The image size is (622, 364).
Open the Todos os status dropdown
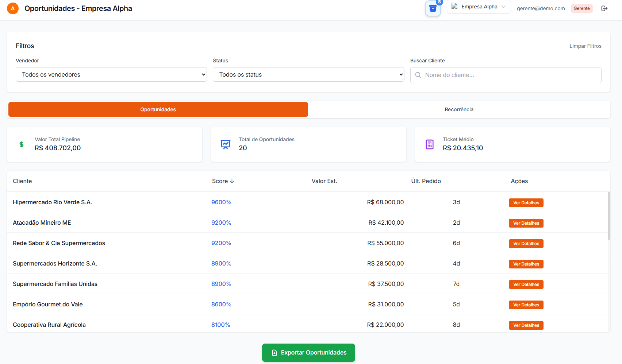coord(308,74)
